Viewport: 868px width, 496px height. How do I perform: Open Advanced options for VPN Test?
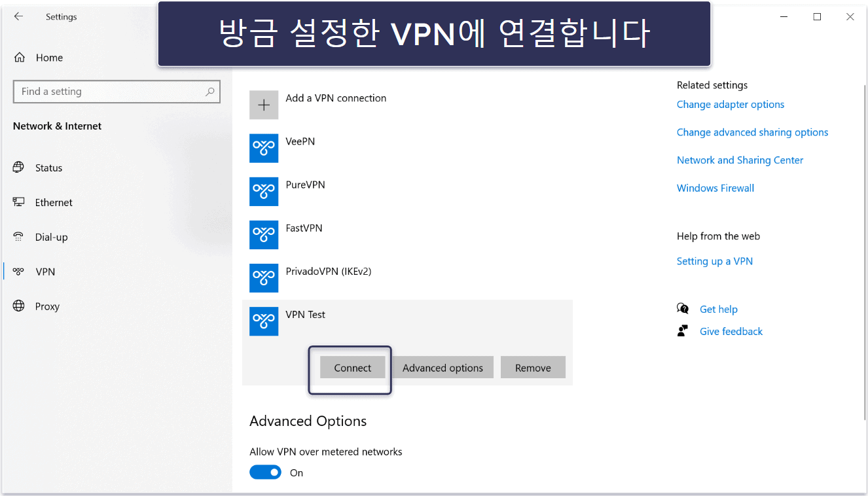pyautogui.click(x=443, y=368)
